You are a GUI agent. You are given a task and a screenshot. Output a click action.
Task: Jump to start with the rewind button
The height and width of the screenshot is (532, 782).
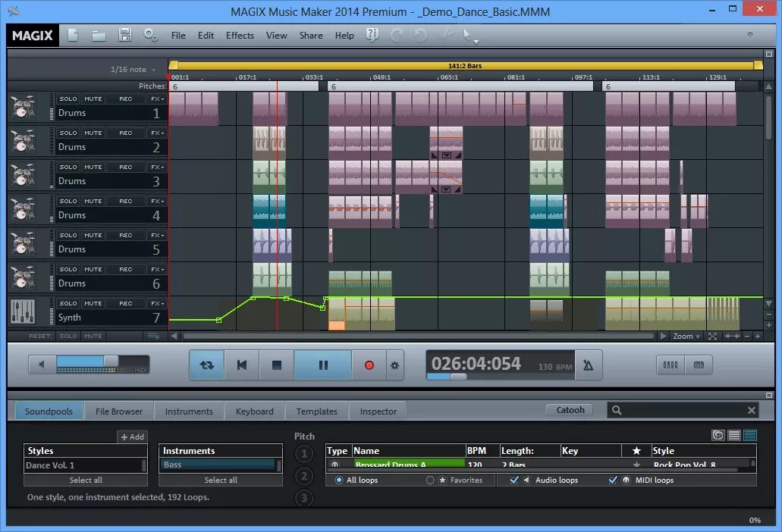(x=242, y=365)
